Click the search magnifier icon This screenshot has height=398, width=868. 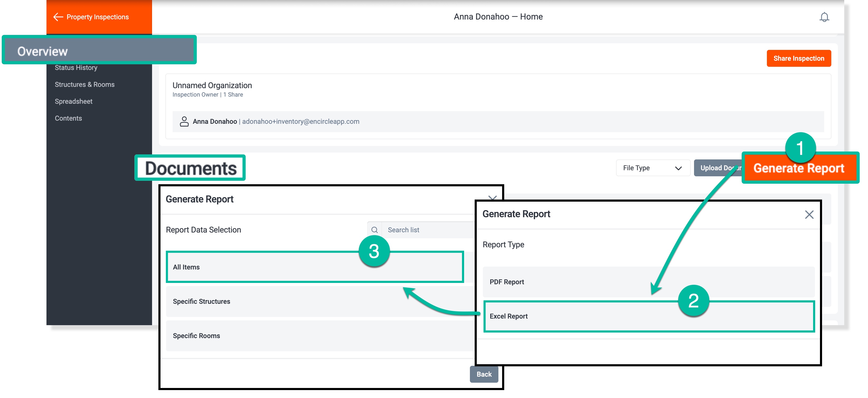pos(374,230)
